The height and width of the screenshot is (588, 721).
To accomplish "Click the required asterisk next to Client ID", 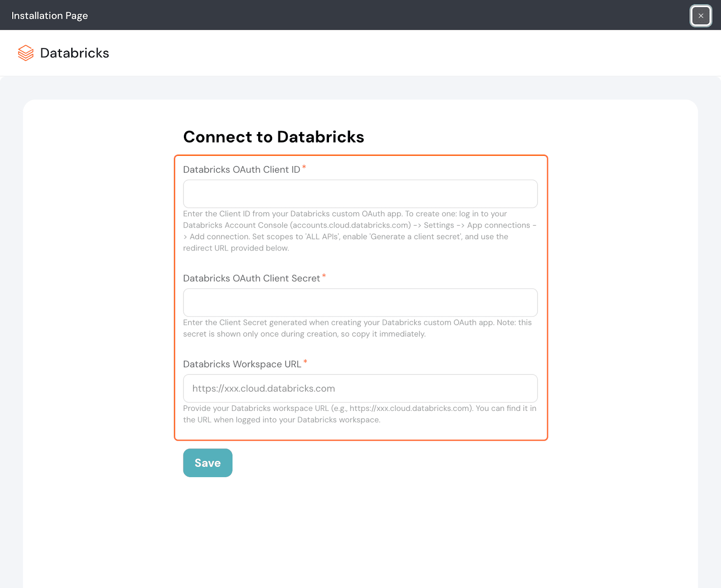I will coord(304,168).
